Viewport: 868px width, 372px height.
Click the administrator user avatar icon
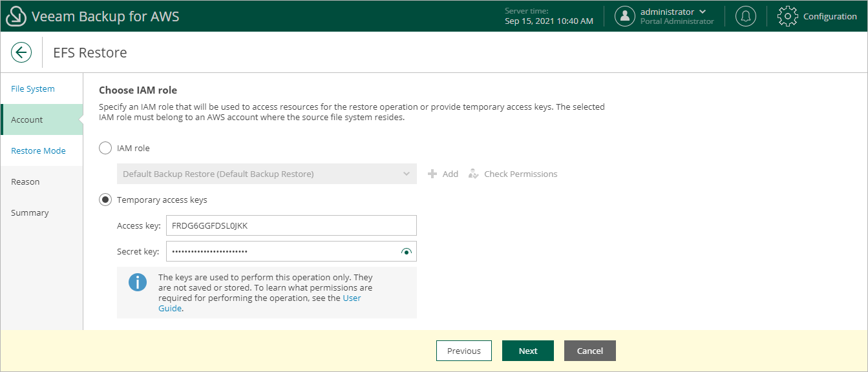point(624,16)
